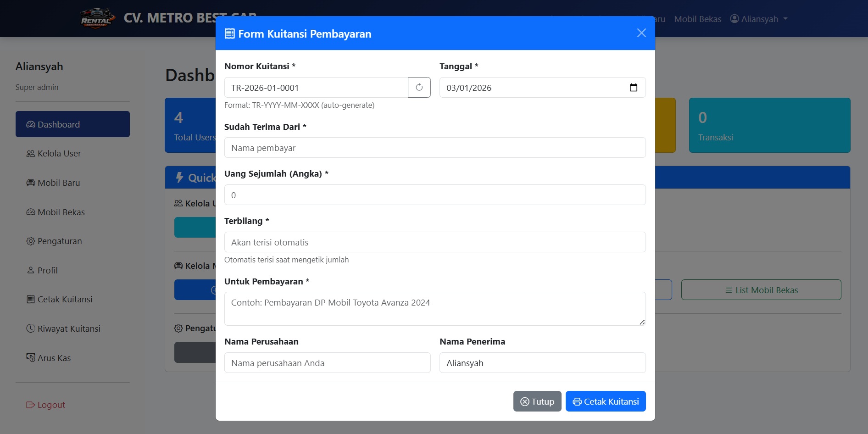Go to Mobil Baru in sidebar

pos(58,183)
